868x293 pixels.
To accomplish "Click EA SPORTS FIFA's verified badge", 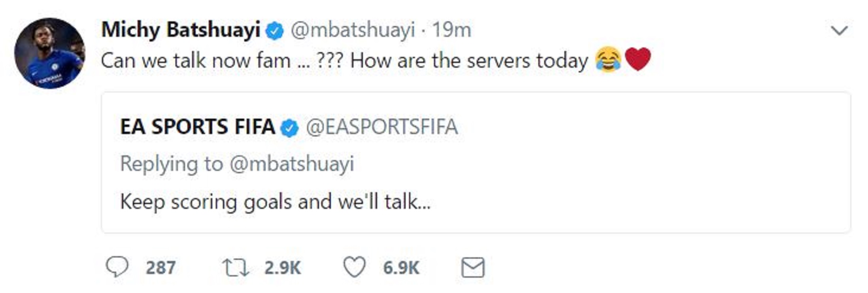I will tap(289, 128).
